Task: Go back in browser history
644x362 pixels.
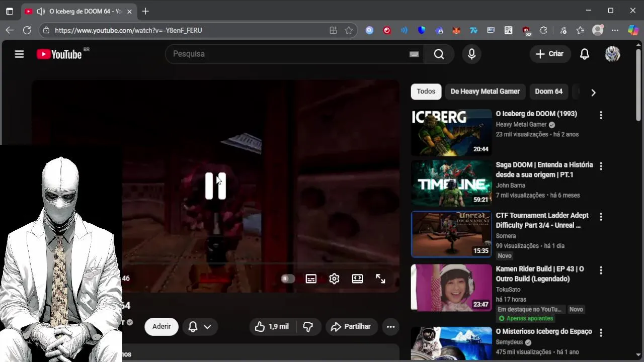Action: [10, 30]
